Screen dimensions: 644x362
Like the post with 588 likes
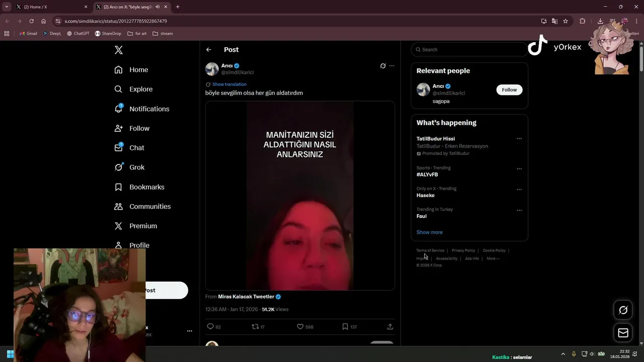click(x=305, y=327)
